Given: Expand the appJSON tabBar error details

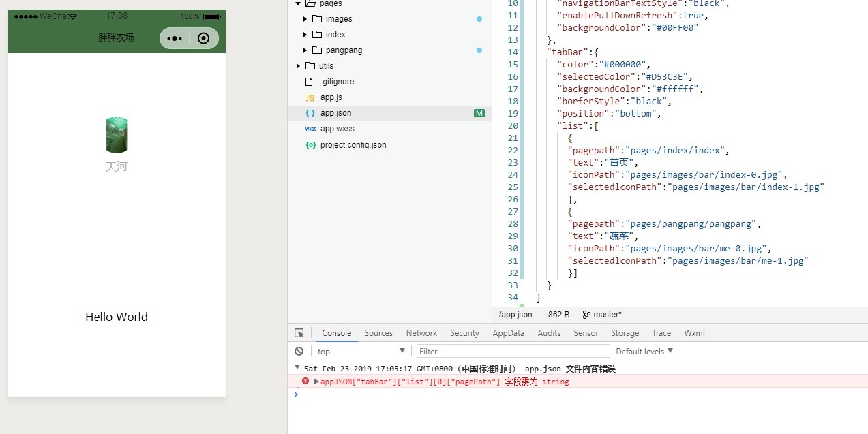Looking at the screenshot, I should point(316,382).
